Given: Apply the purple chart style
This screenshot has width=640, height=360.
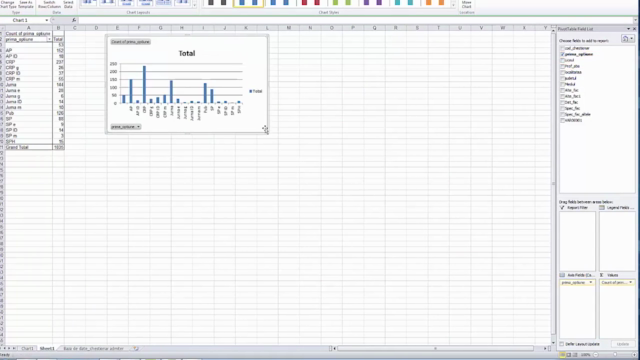Looking at the screenshot, I should pyautogui.click(x=373, y=3).
